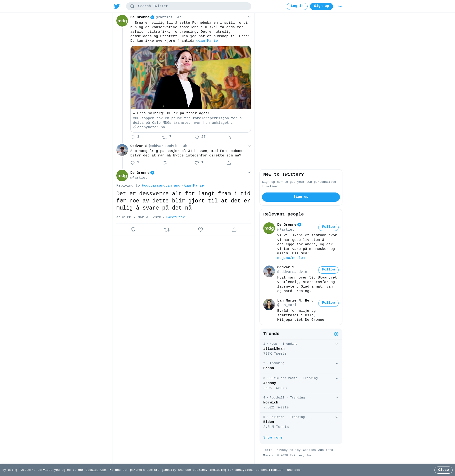This screenshot has height=476, width=455.
Task: Open the three-dots more menu in header
Action: 340,6
